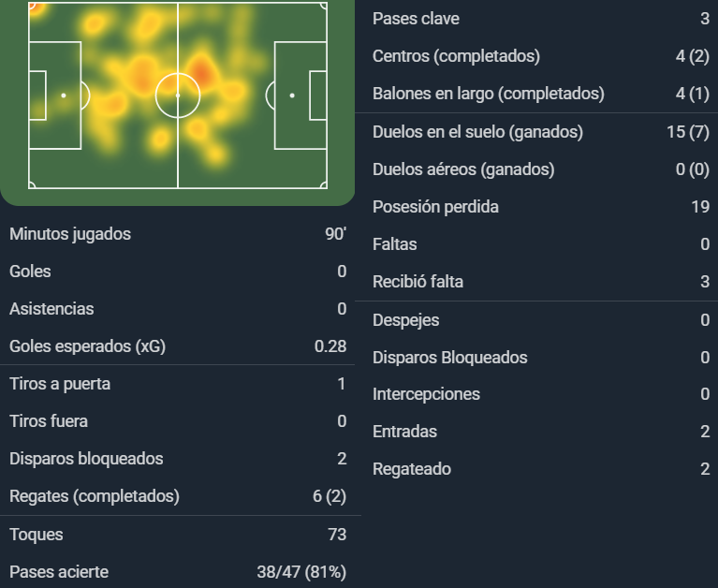This screenshot has width=718, height=588.
Task: Click the Regates (completados) label
Action: (95, 496)
